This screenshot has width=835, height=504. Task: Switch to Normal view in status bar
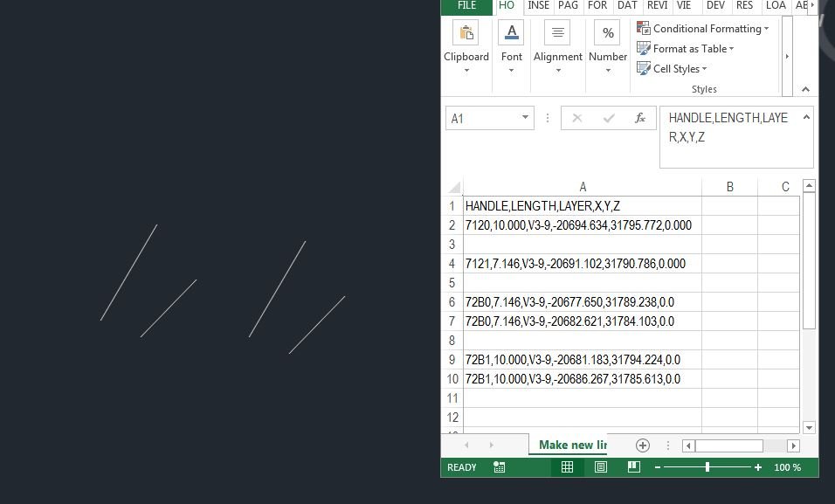click(567, 467)
